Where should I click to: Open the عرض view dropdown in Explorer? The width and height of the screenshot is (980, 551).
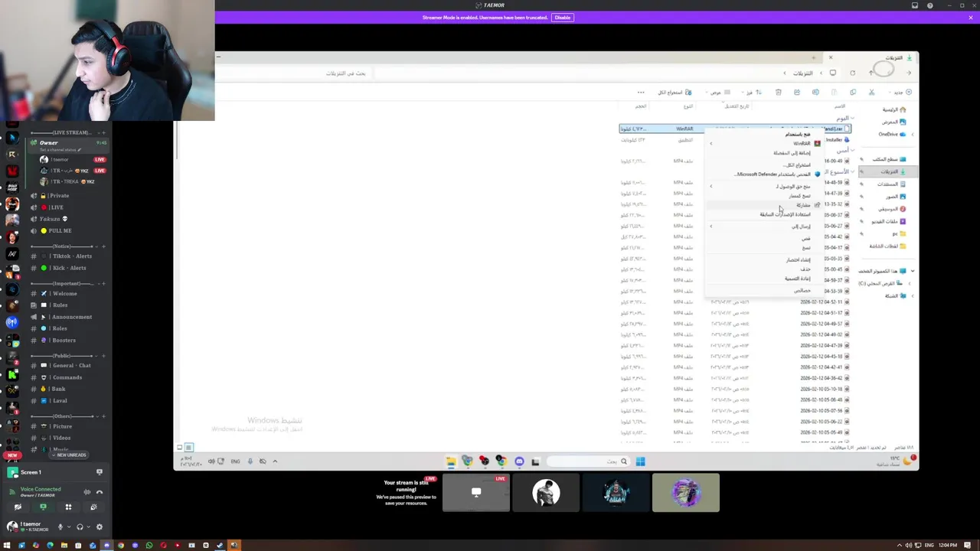[717, 93]
